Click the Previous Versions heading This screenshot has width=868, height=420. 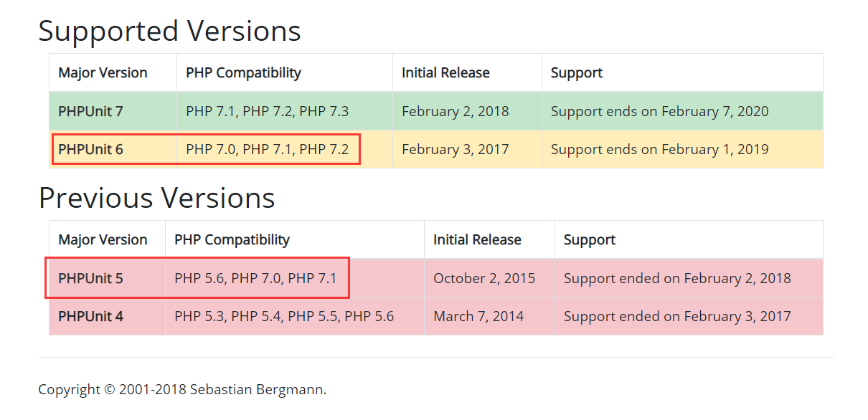point(156,197)
